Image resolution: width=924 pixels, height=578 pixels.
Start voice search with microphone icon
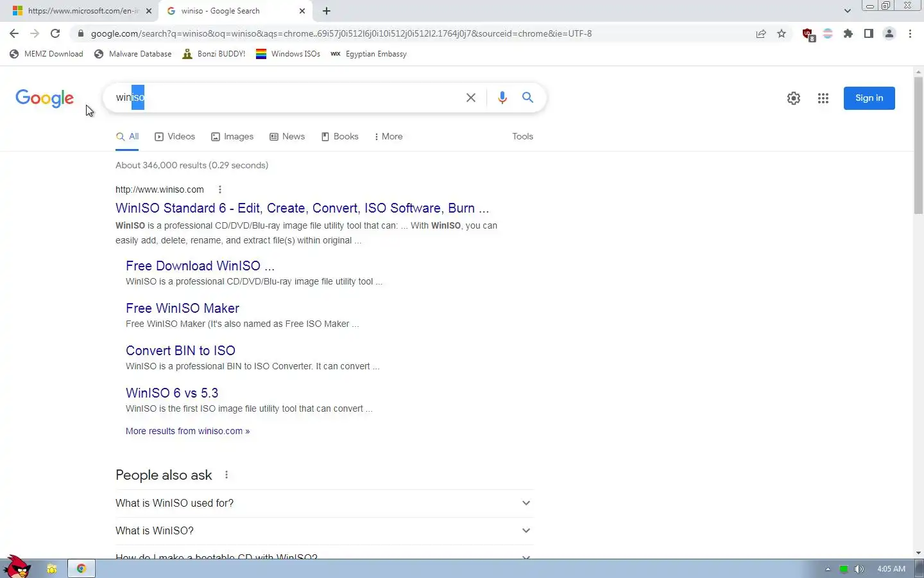[x=502, y=98]
